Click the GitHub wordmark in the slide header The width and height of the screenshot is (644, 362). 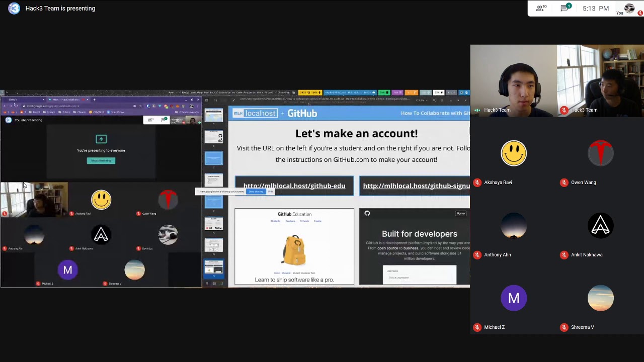coord(302,113)
